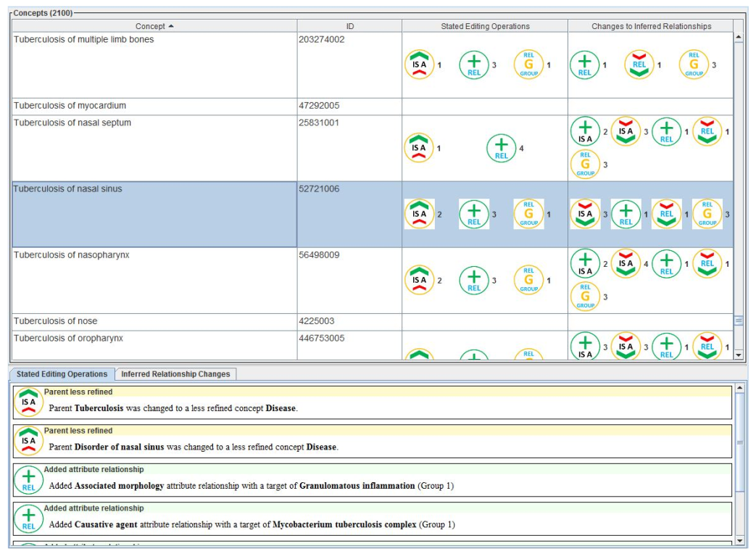Viewport: 756px width, 554px height.
Task: Click REL removed icon in multiple limb bones inferred changes
Action: pyautogui.click(x=639, y=65)
